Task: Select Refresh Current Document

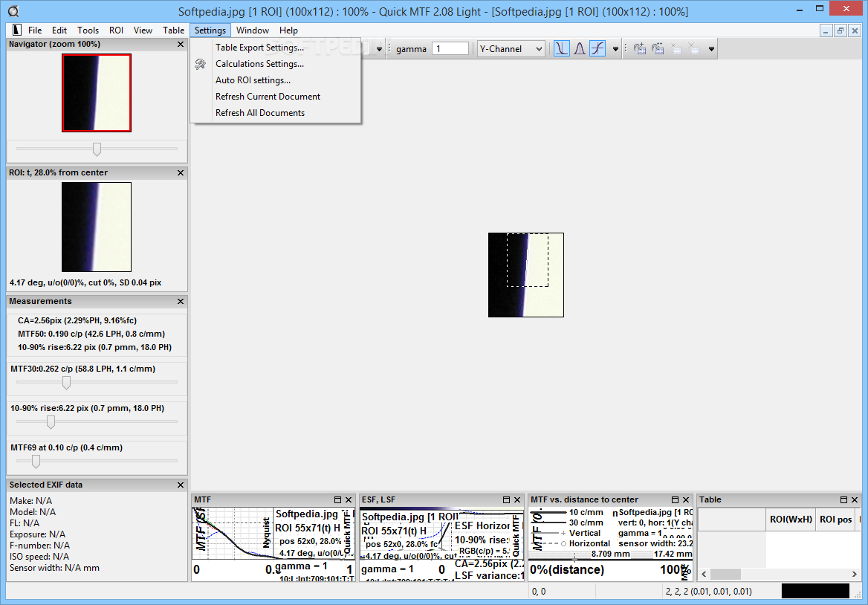Action: [276, 97]
